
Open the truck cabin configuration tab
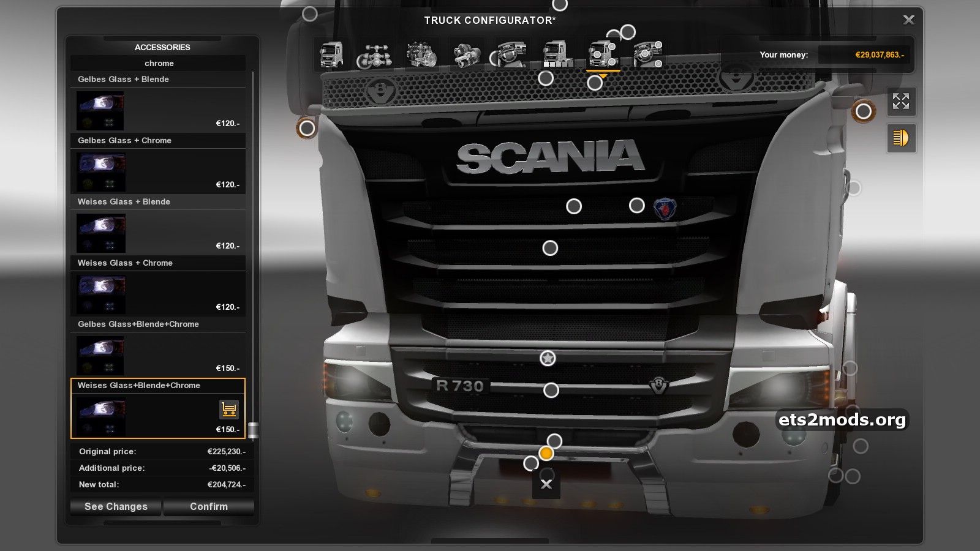pos(331,54)
